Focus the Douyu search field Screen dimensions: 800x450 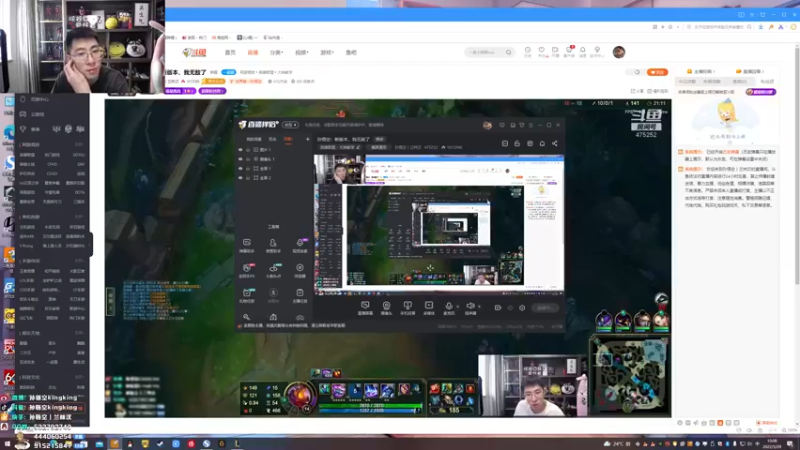pyautogui.click(x=485, y=52)
